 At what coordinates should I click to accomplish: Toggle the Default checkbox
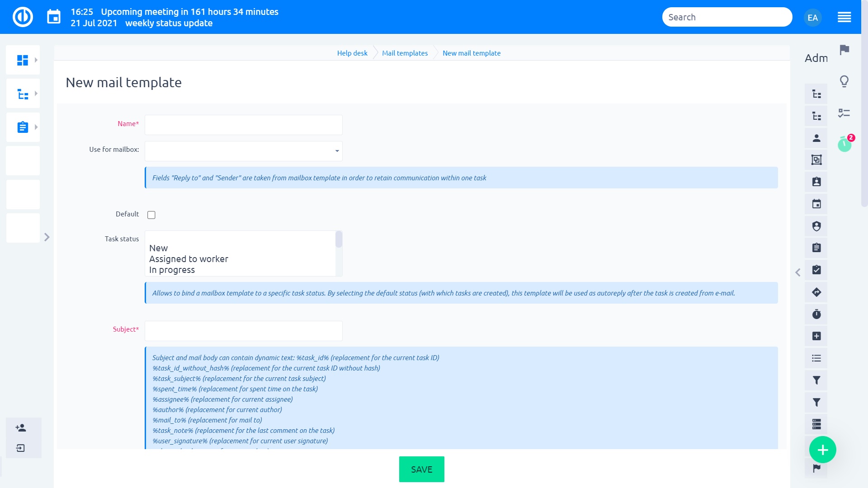pyautogui.click(x=151, y=215)
